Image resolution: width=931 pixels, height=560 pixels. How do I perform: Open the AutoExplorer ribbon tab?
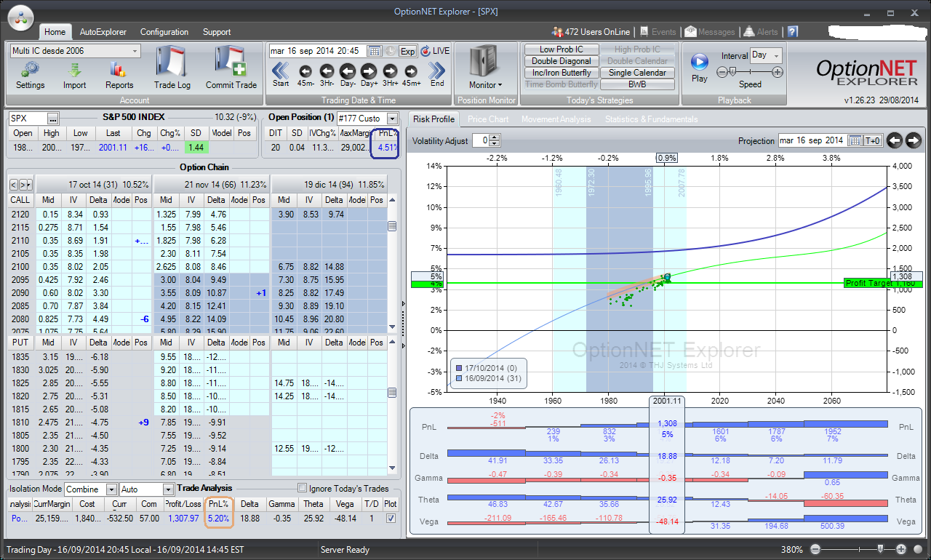coord(103,32)
